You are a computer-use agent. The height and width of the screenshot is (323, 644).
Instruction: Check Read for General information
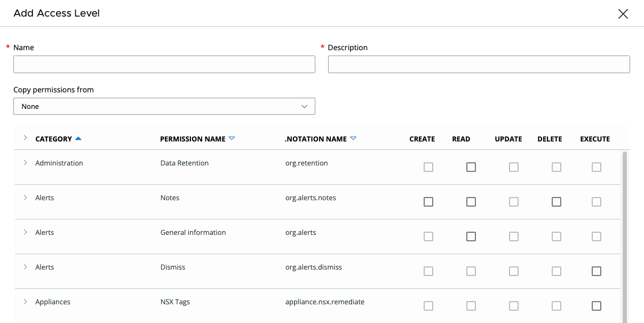471,237
